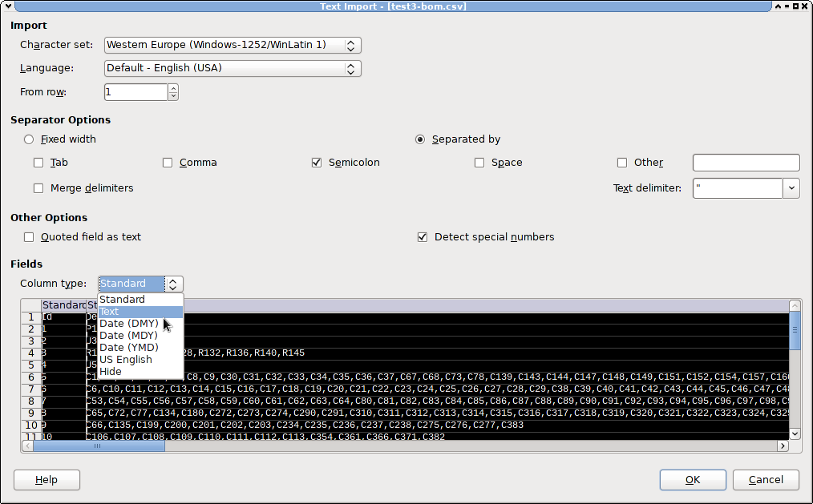The height and width of the screenshot is (504, 813).
Task: Open Help for Text Import
Action: (x=47, y=480)
